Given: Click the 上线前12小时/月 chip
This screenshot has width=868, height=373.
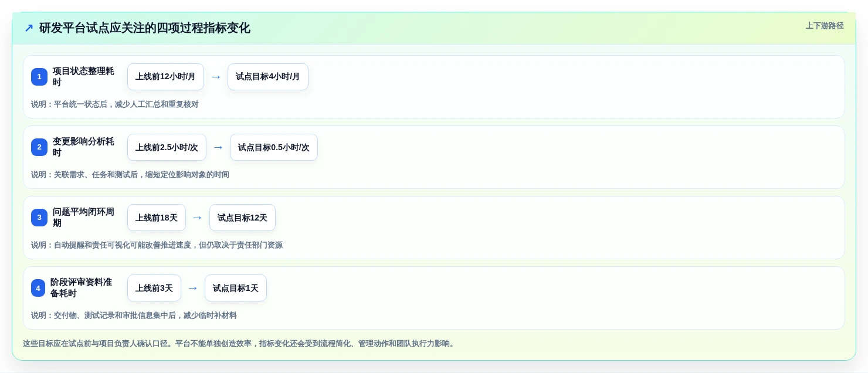Looking at the screenshot, I should [x=165, y=77].
